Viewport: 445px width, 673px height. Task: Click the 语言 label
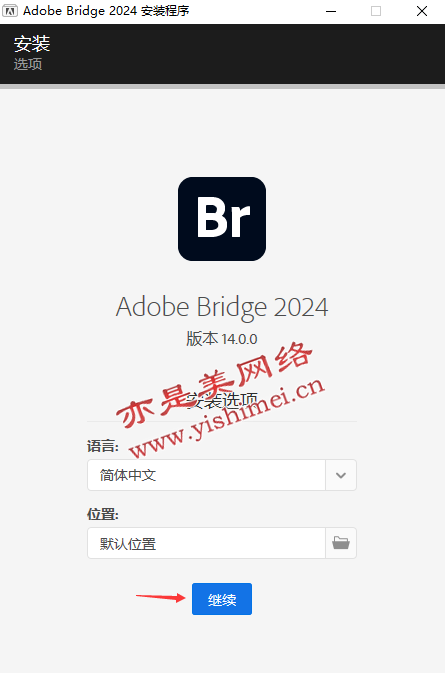click(103, 446)
